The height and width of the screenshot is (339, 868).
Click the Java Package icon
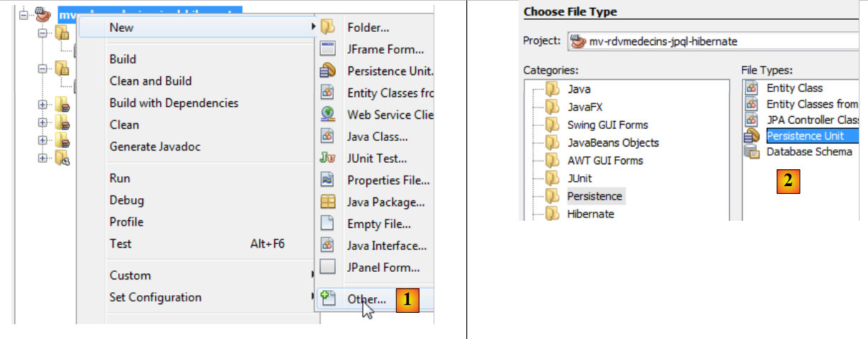[327, 202]
